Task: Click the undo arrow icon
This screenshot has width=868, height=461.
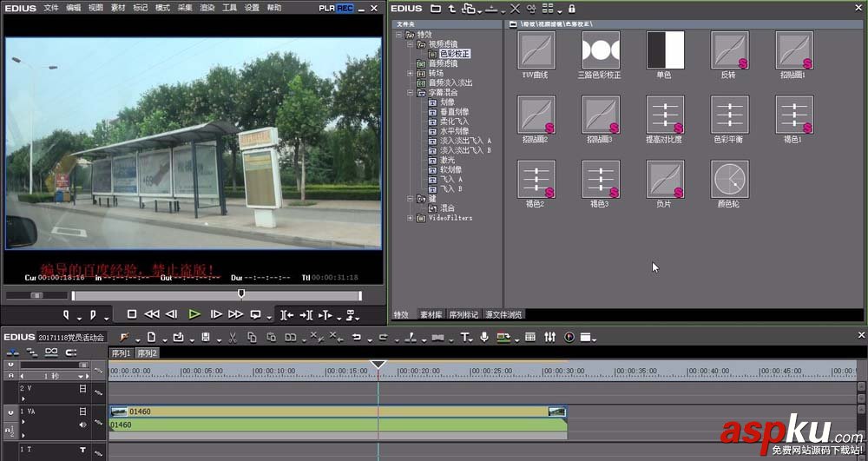Action: (357, 337)
